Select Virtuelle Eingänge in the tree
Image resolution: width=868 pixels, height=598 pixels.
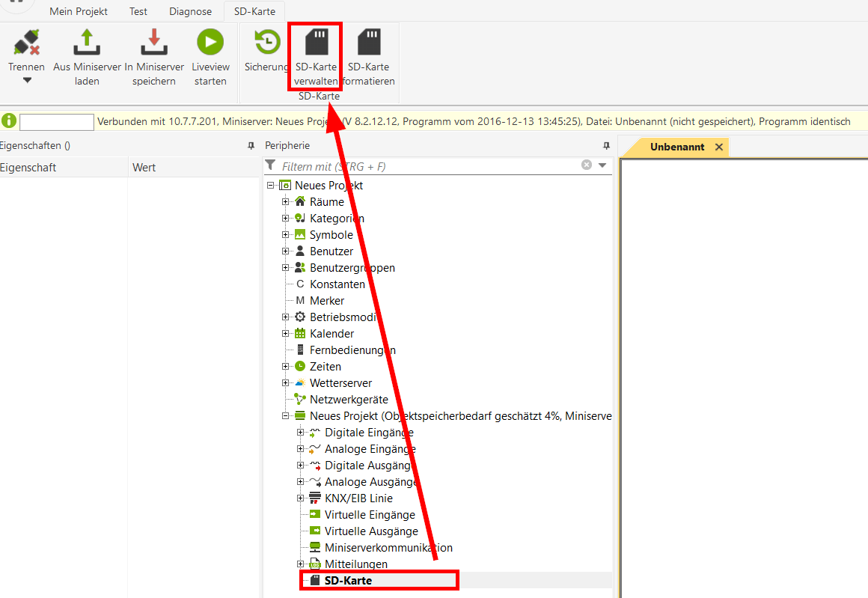tap(370, 515)
